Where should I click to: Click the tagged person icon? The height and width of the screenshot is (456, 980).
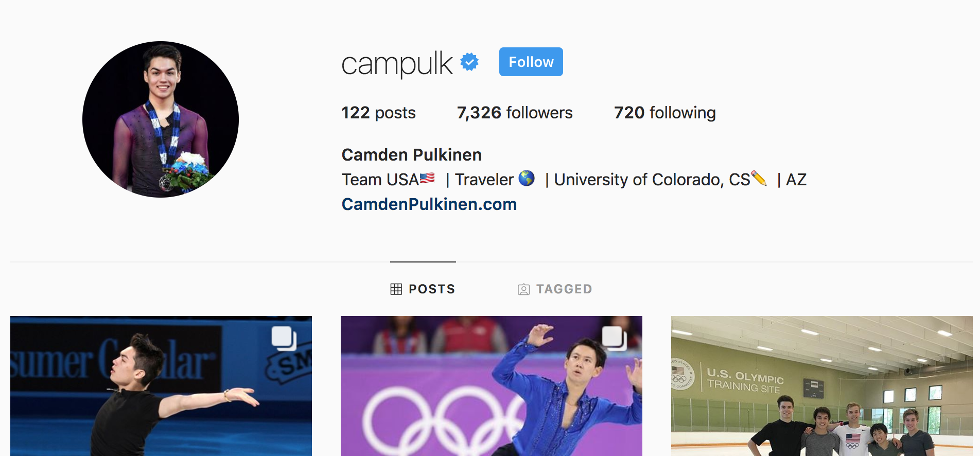coord(523,289)
